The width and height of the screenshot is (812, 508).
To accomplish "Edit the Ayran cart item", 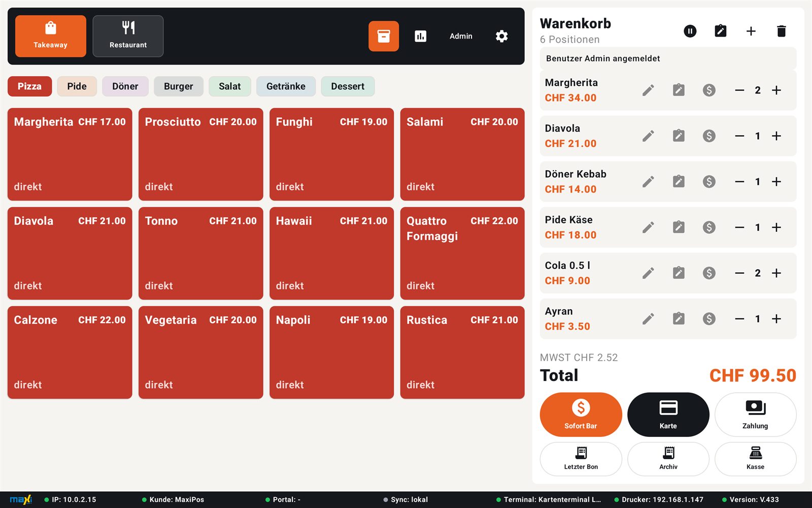I will (648, 319).
